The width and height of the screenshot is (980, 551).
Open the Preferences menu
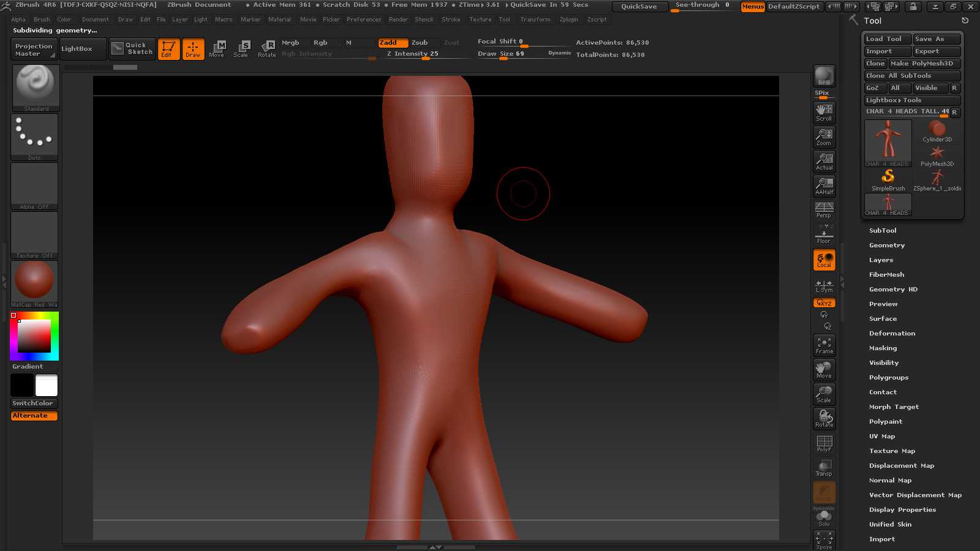[364, 20]
